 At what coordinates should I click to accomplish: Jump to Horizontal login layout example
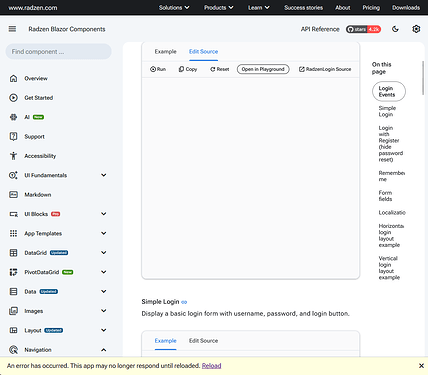click(391, 235)
